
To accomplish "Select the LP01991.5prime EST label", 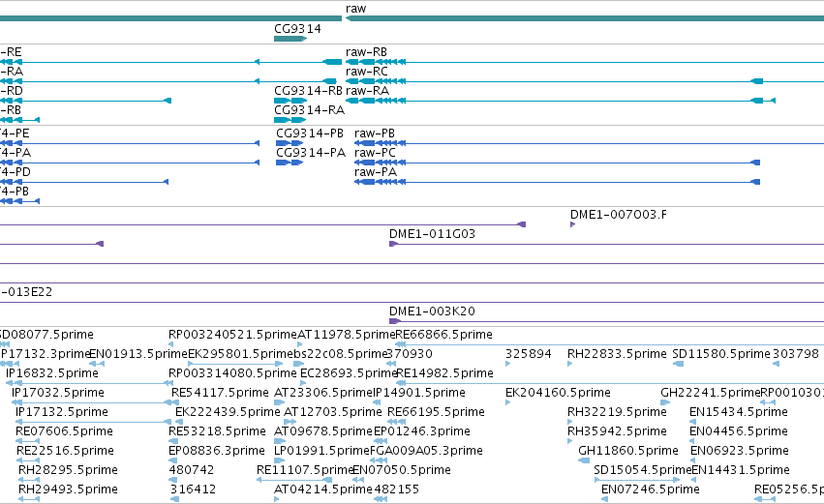I will coord(322,451).
